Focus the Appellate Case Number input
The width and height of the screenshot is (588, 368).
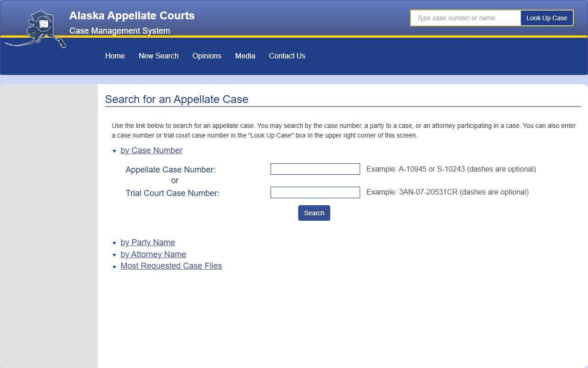[315, 169]
